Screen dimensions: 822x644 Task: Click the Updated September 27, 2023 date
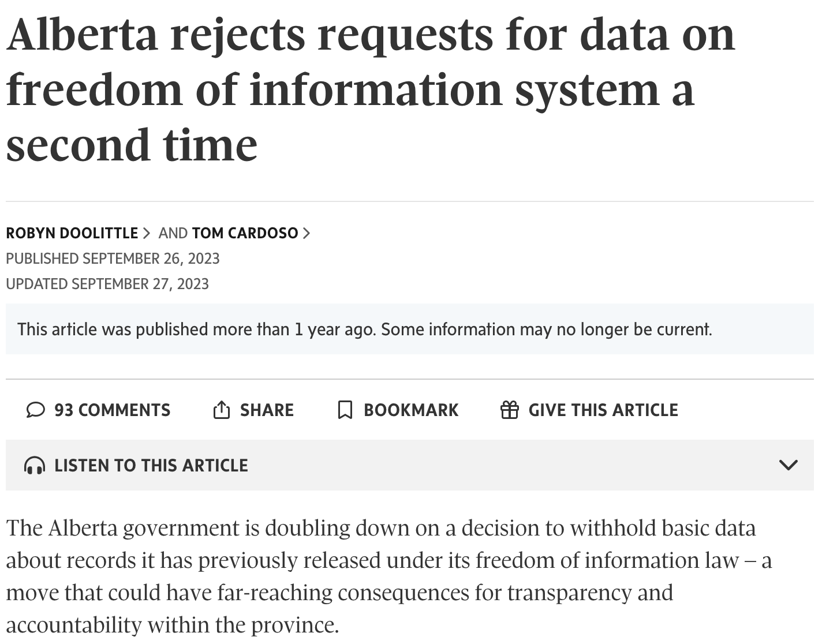(107, 284)
